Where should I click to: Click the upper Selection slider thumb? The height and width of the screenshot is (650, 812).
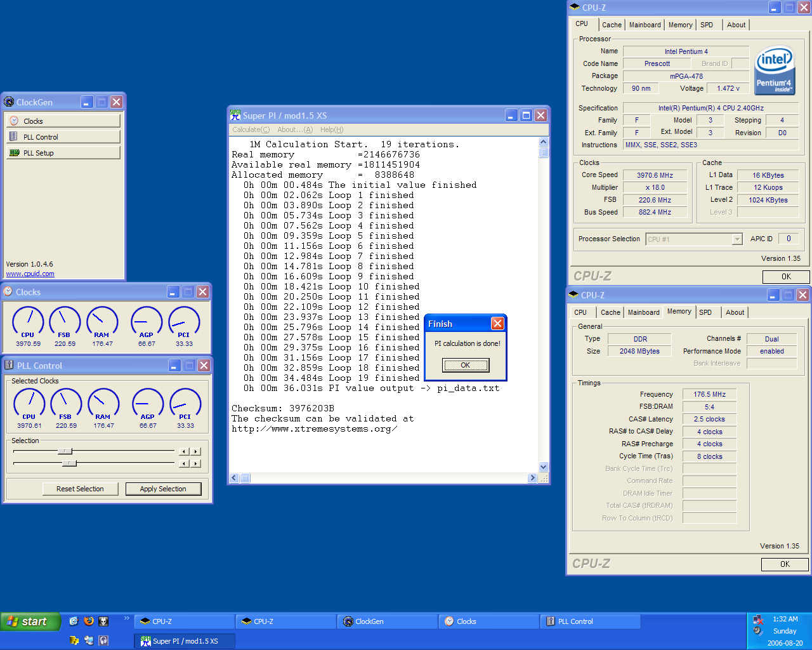[x=65, y=451]
